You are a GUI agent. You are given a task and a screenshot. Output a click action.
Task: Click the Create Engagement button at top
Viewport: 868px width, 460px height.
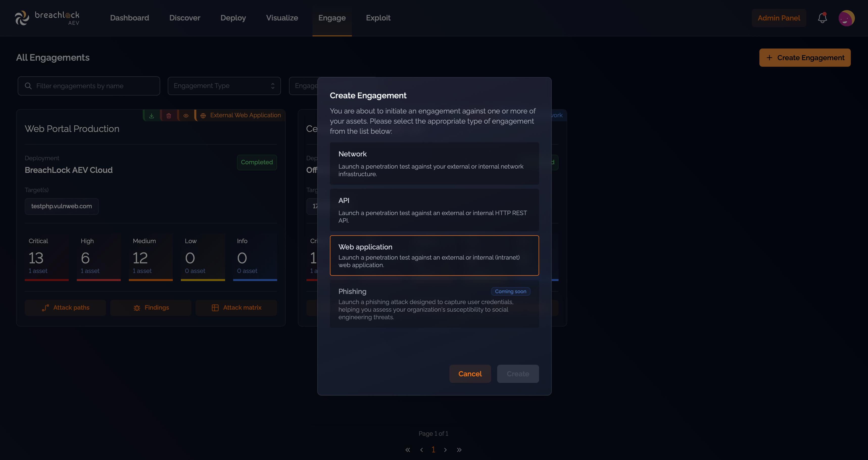[x=805, y=58]
